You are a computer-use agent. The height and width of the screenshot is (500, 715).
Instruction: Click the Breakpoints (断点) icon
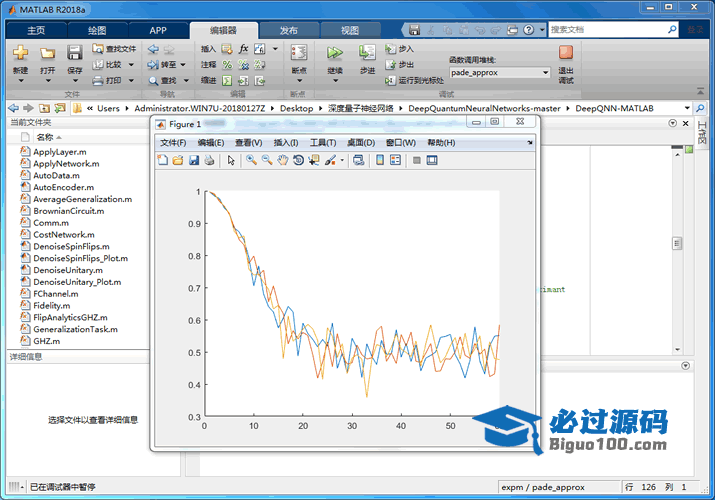click(x=299, y=52)
